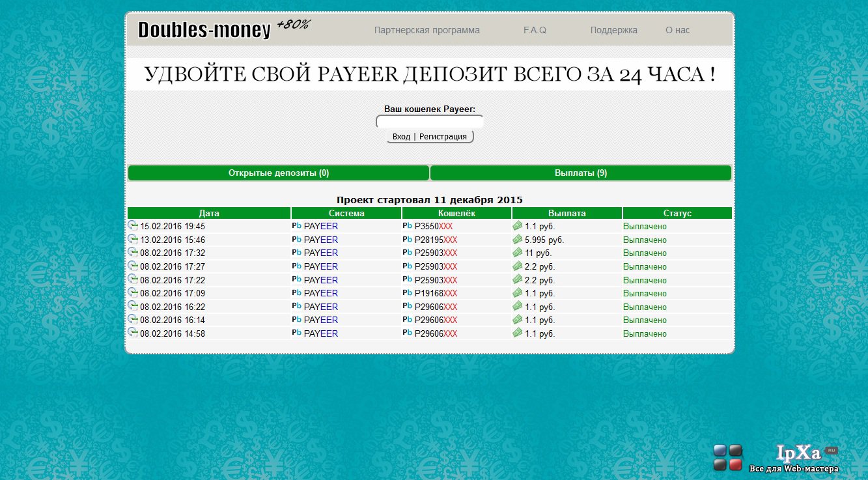Screen dimensions: 868x480
Task: Click the Система column header
Action: click(x=346, y=213)
